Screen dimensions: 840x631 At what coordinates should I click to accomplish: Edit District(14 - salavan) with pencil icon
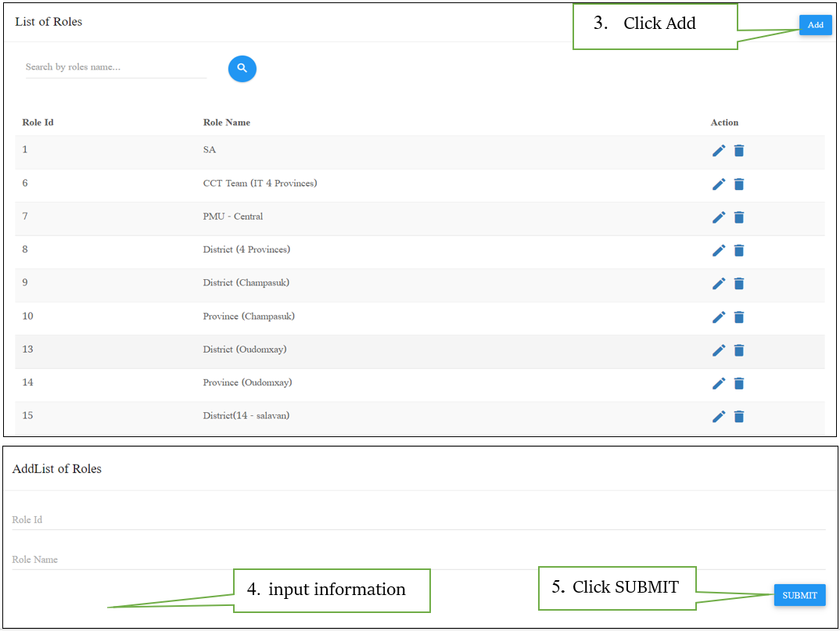(719, 417)
